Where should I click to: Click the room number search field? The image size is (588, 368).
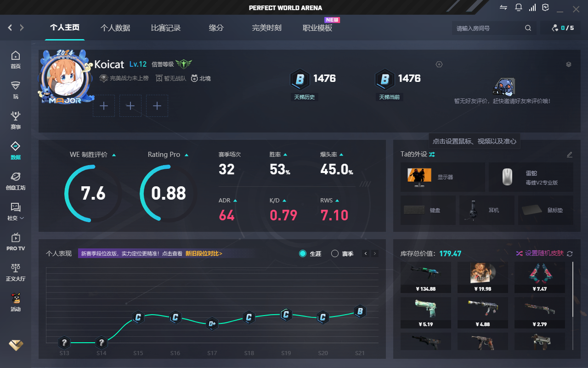point(488,28)
